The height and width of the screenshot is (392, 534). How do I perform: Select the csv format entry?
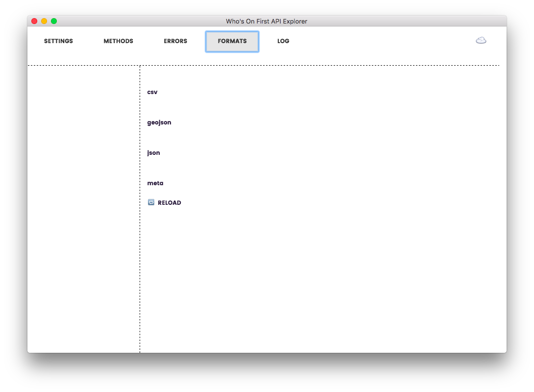tap(152, 92)
